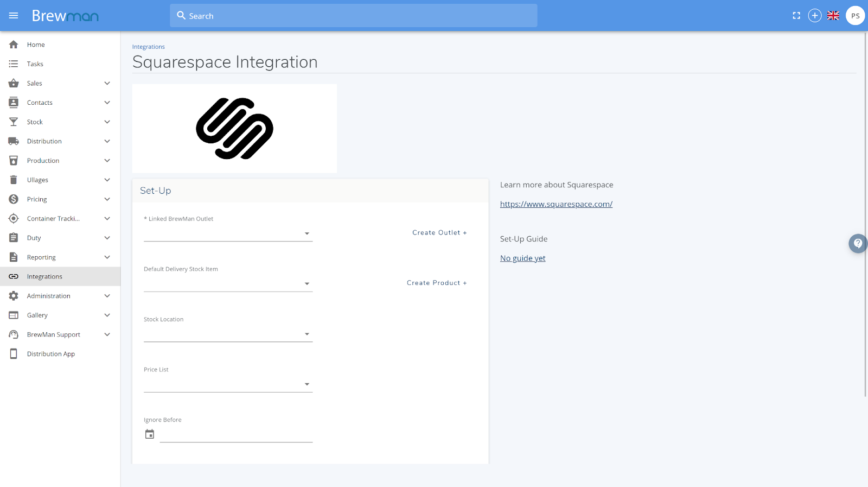Click the Integrations breadcrumb link

pos(149,47)
